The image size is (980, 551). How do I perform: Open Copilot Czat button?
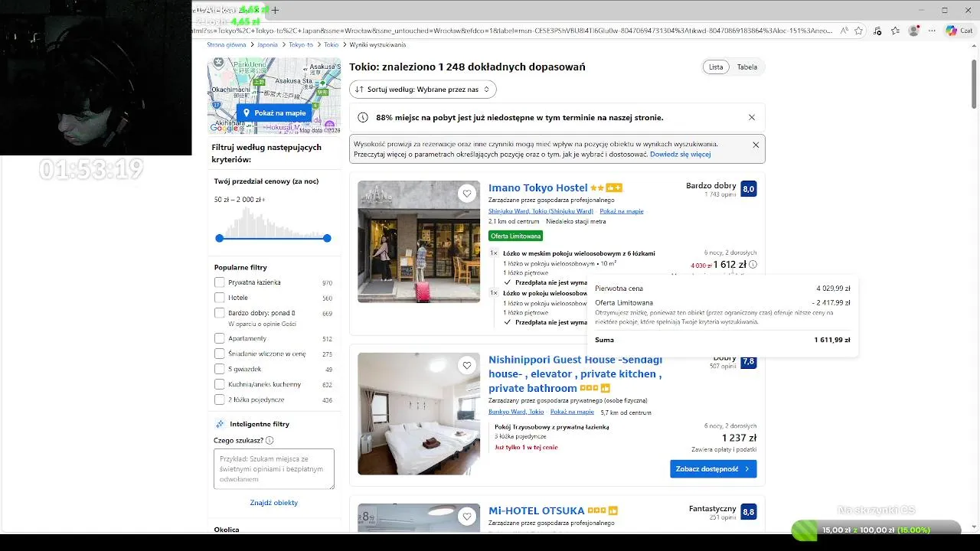pos(959,31)
